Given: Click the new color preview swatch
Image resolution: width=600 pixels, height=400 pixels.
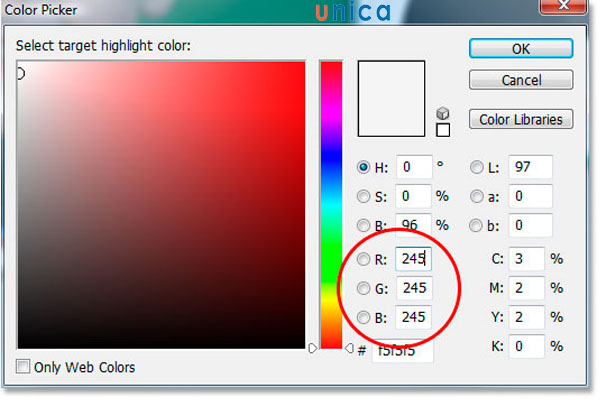Looking at the screenshot, I should [x=391, y=98].
